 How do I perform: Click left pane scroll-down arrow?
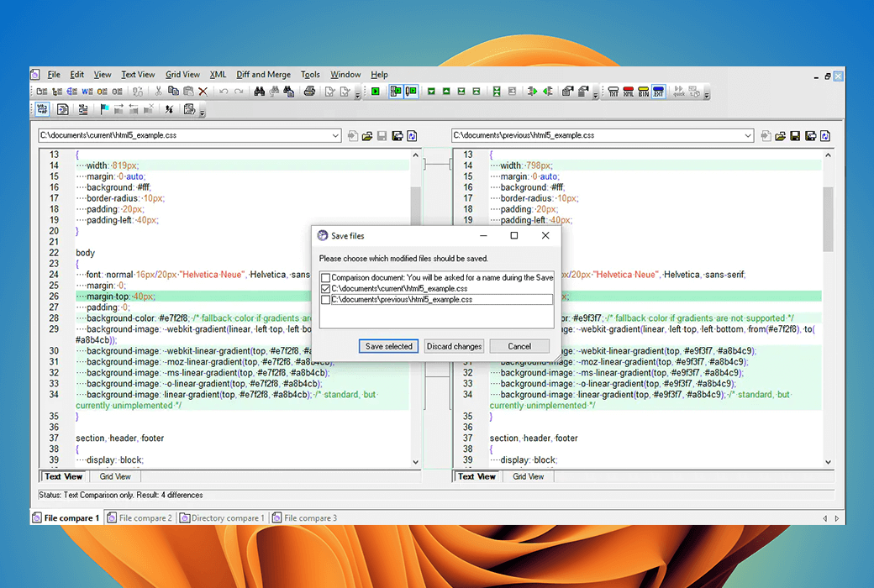click(415, 461)
